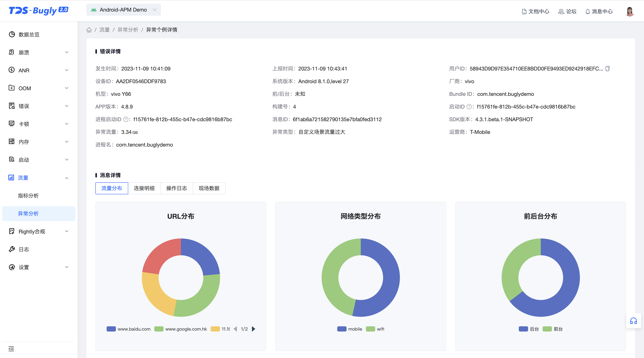Click the 流量 bar-chart icon
The height and width of the screenshot is (358, 644).
pyautogui.click(x=11, y=177)
